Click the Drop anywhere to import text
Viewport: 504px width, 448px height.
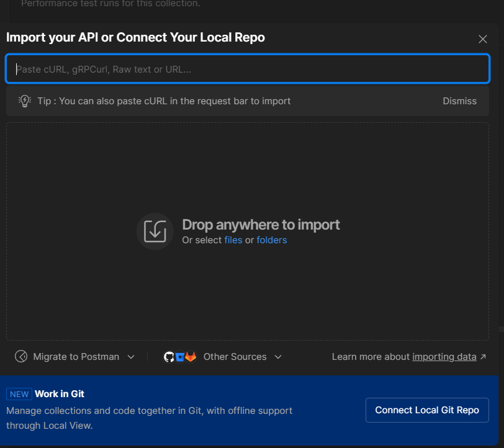[x=261, y=225]
